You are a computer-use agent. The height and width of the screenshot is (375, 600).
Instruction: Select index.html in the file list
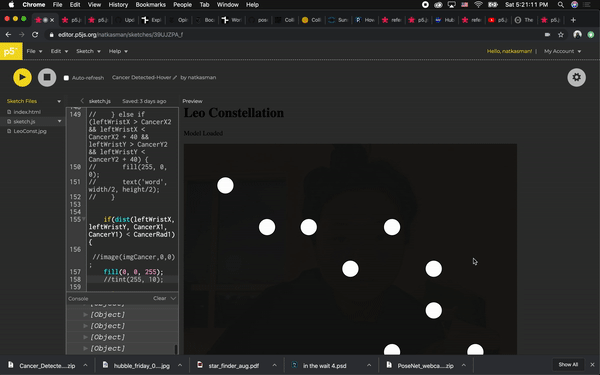[27, 112]
